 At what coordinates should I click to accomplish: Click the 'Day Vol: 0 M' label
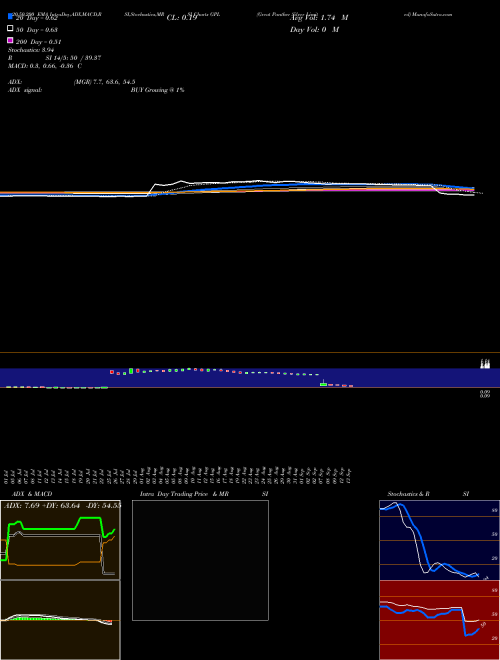coord(314,29)
